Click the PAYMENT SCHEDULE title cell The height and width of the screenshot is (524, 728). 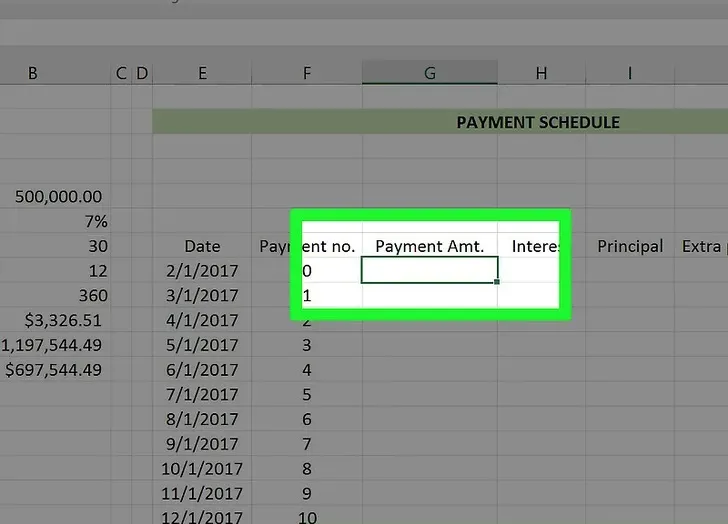440,122
